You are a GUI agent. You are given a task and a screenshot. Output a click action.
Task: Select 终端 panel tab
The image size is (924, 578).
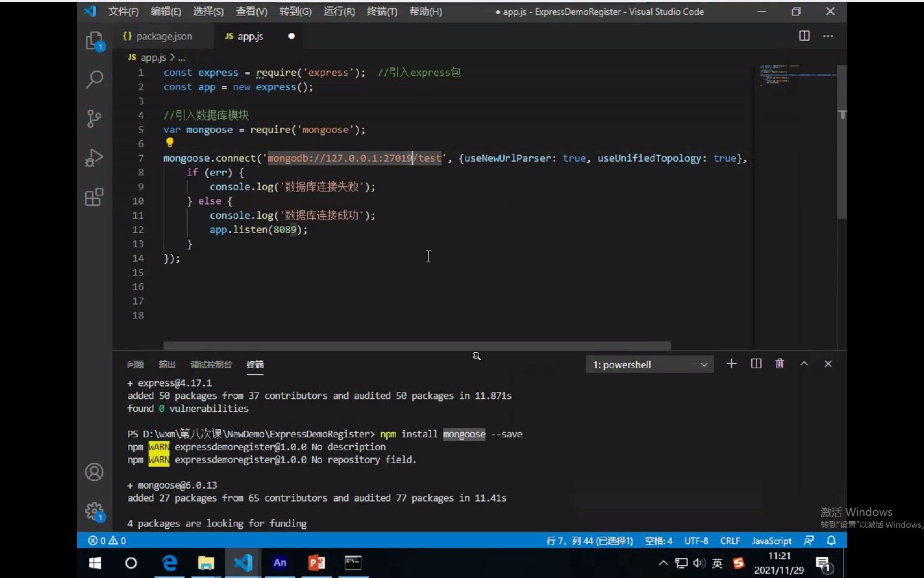pyautogui.click(x=255, y=364)
